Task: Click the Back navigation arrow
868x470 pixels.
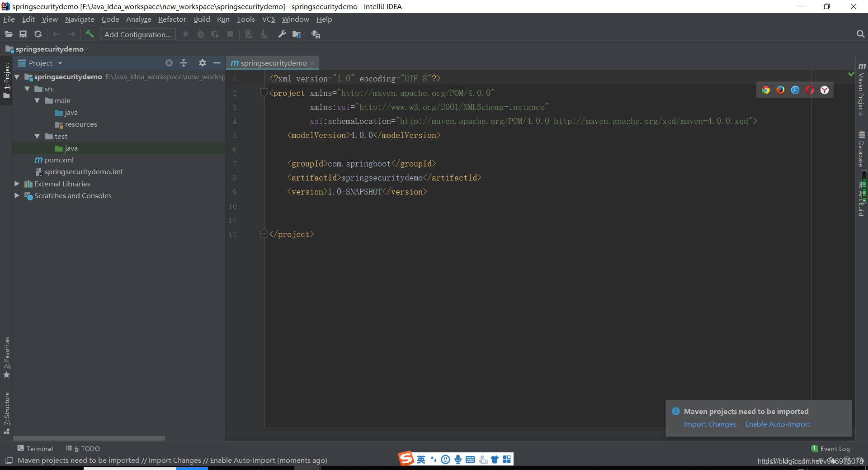Action: click(x=56, y=34)
